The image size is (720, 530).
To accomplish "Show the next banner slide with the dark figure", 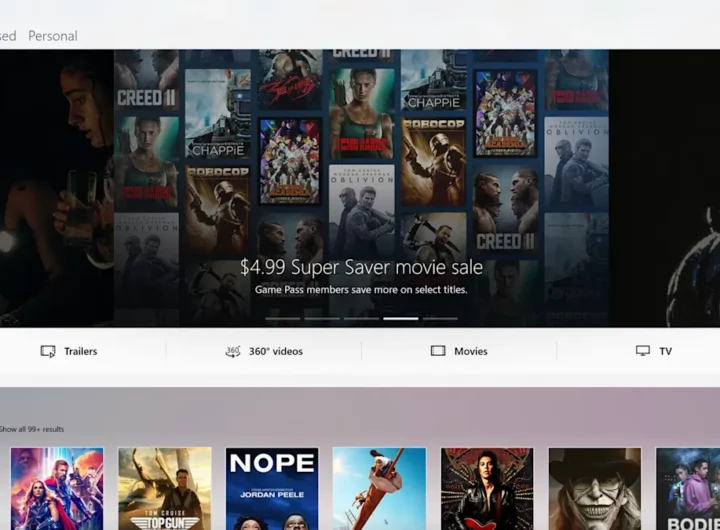I will click(664, 188).
